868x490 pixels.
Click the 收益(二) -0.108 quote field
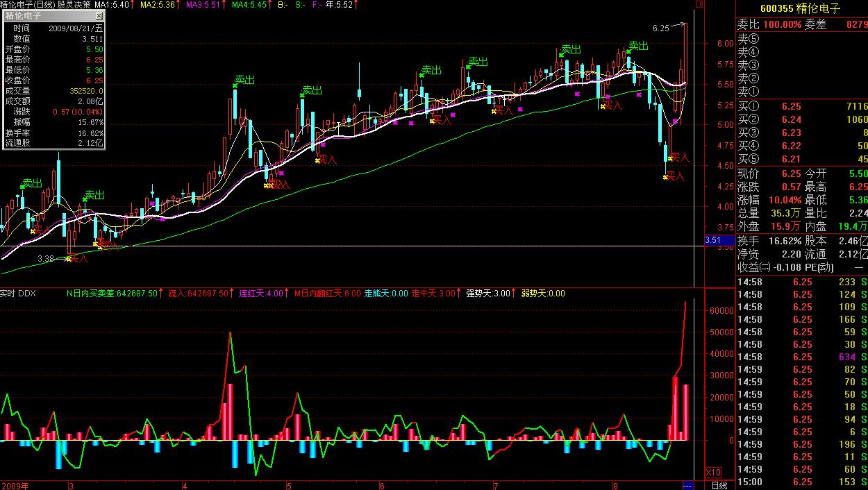tap(769, 268)
